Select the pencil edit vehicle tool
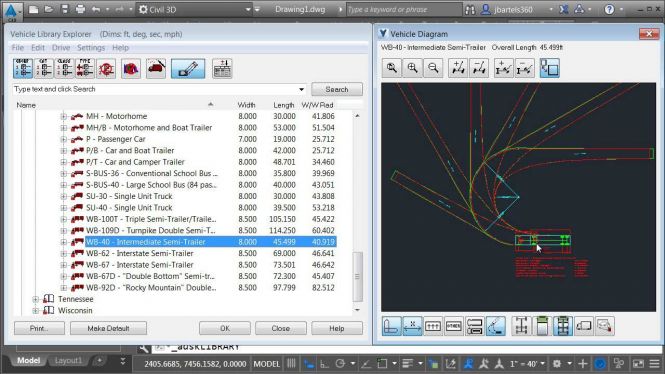Viewport: 665px width, 374px height. tap(188, 69)
